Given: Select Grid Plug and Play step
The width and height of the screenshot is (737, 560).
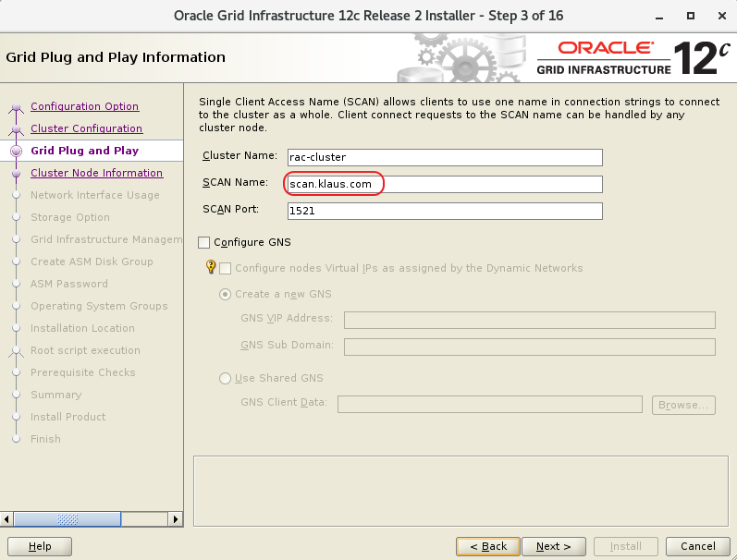Looking at the screenshot, I should click(x=84, y=151).
